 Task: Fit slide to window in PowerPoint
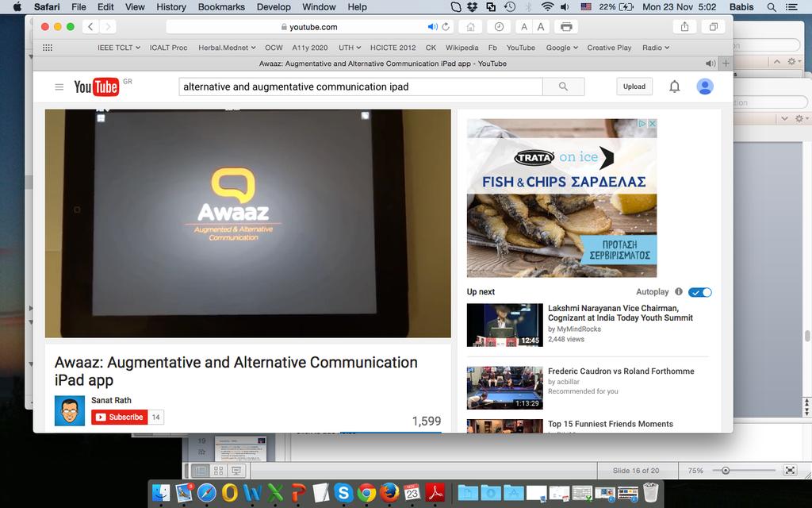point(790,471)
